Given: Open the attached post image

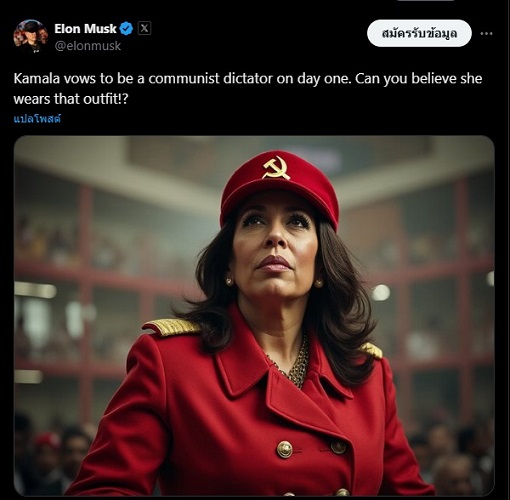Looking at the screenshot, I should (254, 315).
